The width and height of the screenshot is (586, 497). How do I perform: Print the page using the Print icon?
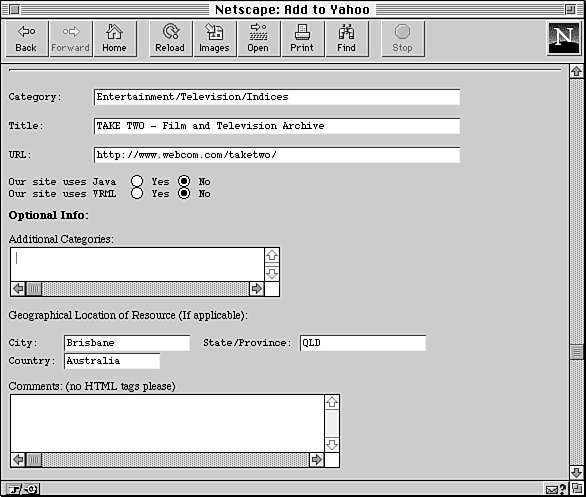(302, 39)
